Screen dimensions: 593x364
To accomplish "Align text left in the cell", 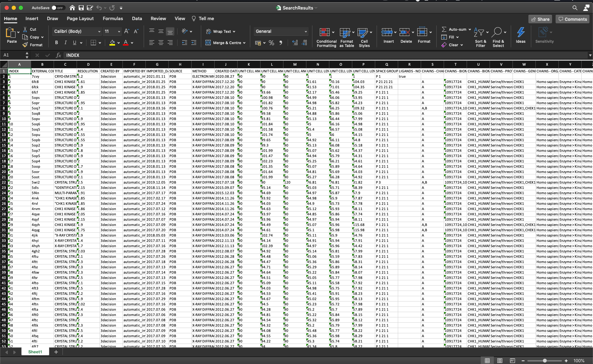I will pyautogui.click(x=152, y=43).
